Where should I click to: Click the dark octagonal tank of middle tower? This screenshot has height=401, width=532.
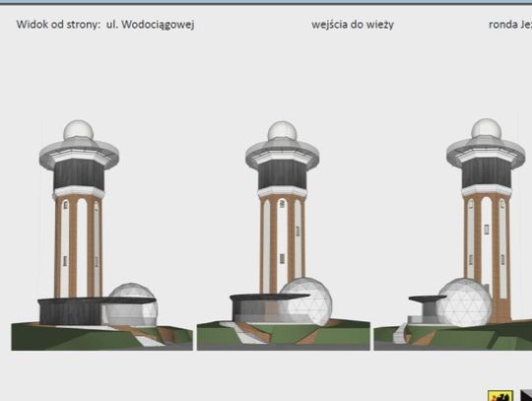[x=283, y=173]
